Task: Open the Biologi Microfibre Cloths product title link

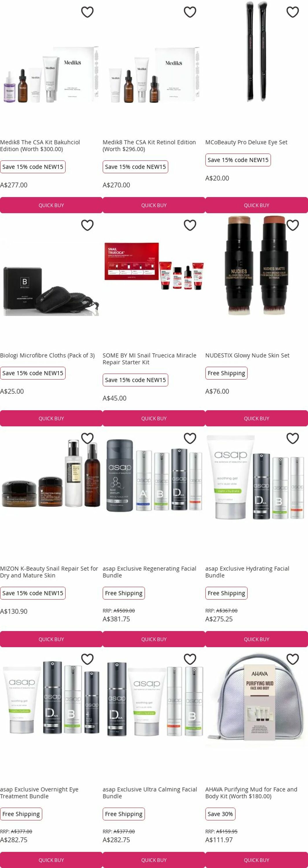Action: point(47,355)
